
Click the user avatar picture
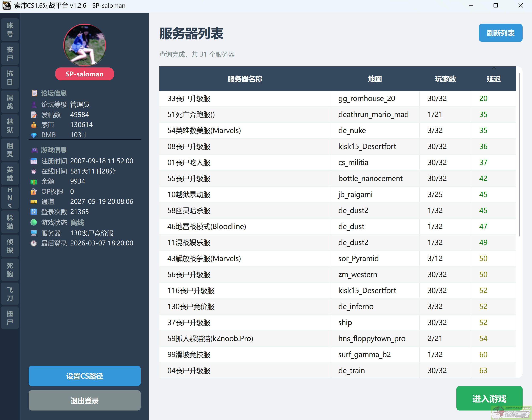[x=85, y=45]
